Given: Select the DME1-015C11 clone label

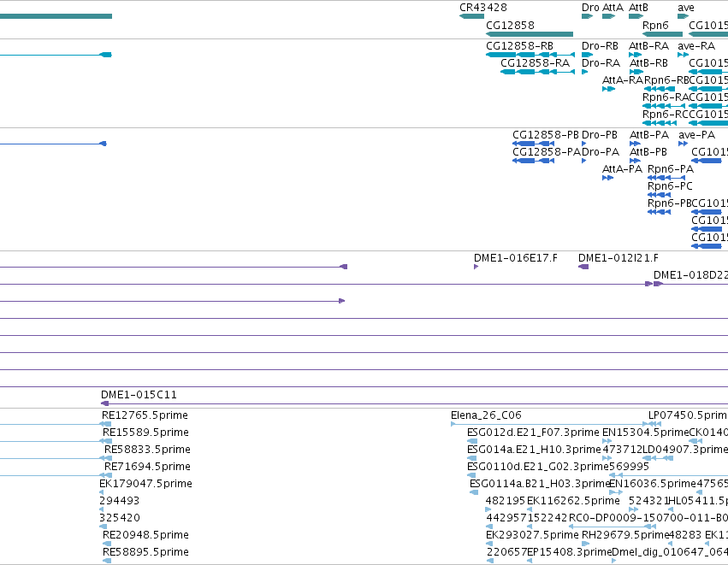Looking at the screenshot, I should 139,395.
